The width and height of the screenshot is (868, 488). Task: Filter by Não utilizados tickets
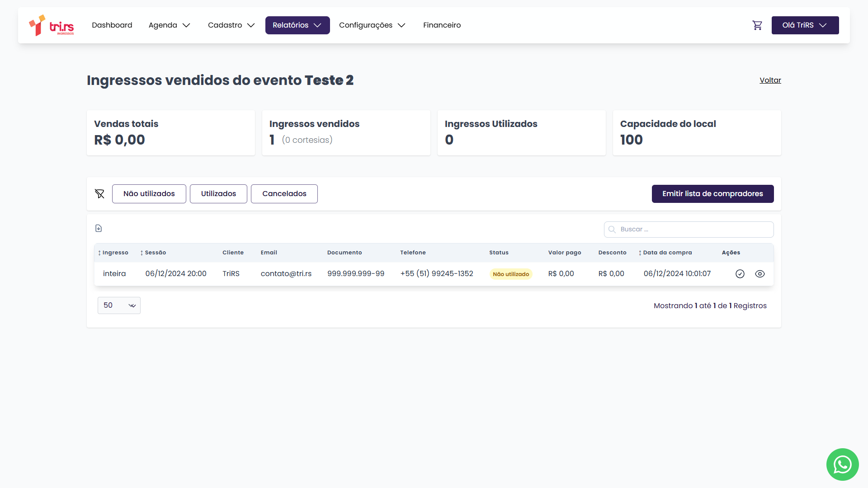[149, 194]
